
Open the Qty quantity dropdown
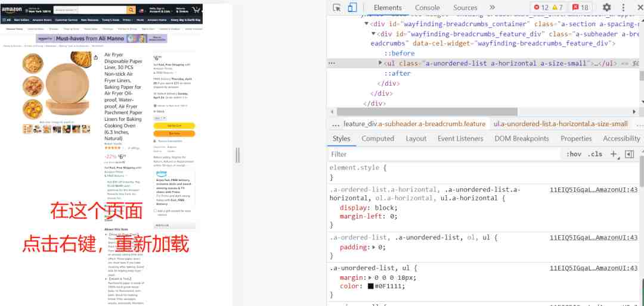160,118
